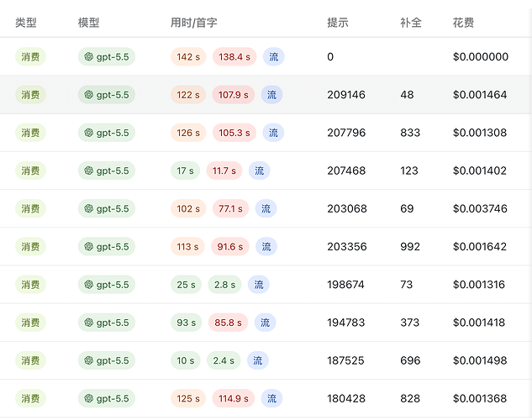Click the 10 s duration badge
The image size is (532, 420).
point(185,360)
